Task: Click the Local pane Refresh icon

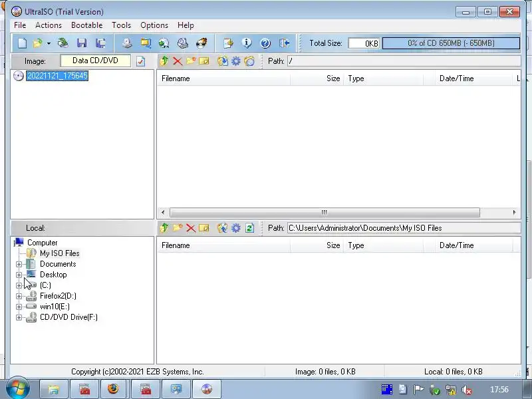Action: point(249,228)
